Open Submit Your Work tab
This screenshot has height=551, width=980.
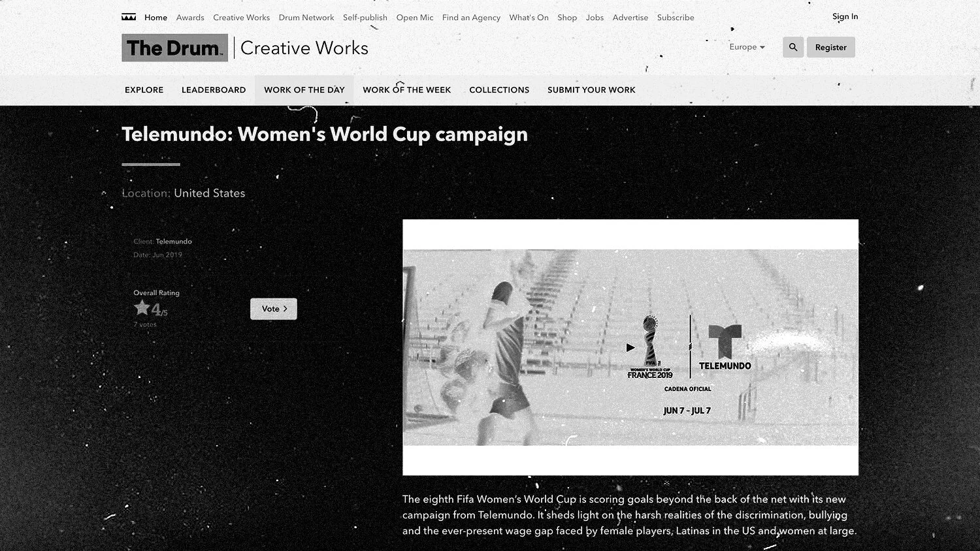click(591, 90)
